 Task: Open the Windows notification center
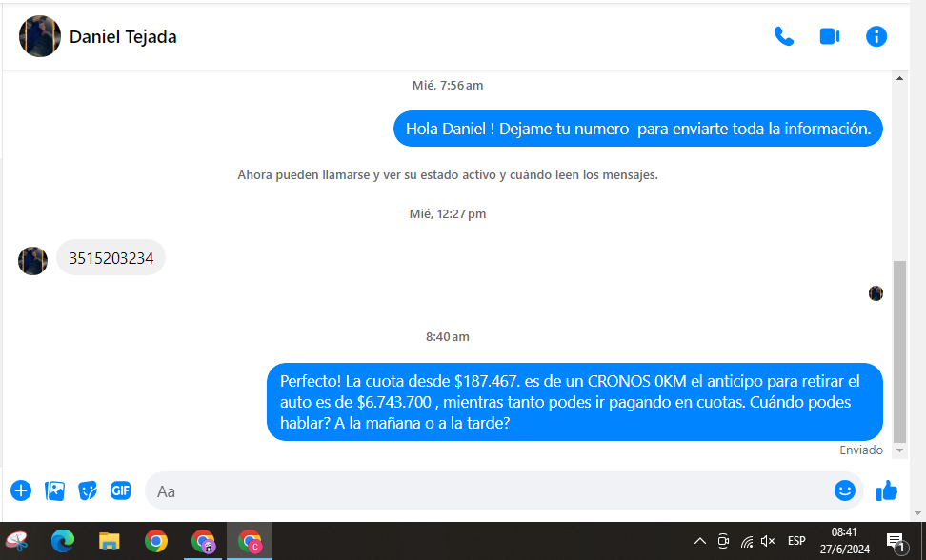(896, 542)
